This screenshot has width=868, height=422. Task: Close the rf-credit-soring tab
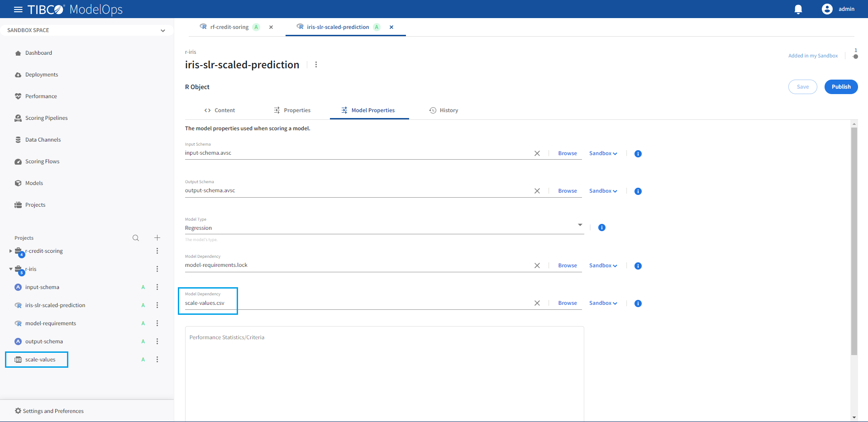click(x=271, y=27)
